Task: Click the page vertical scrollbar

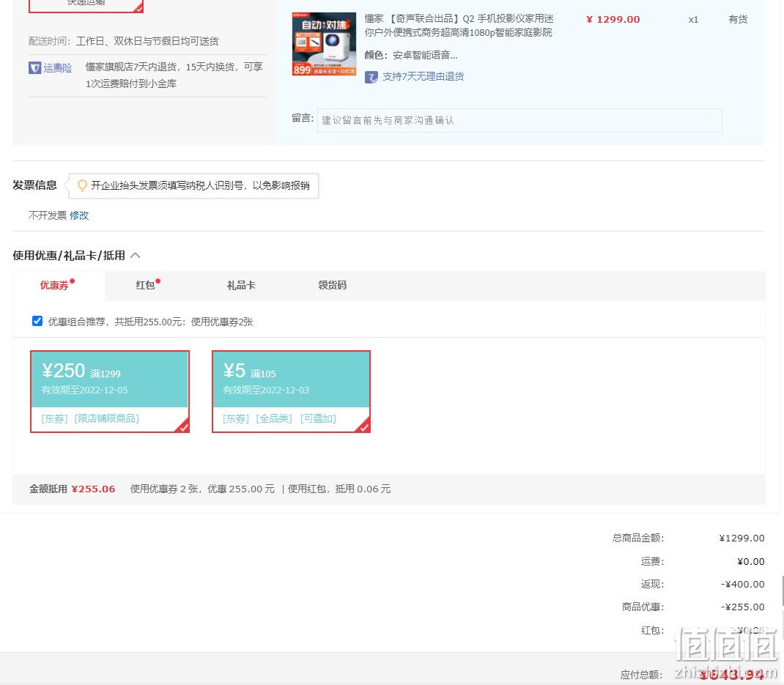Action: coord(782,590)
